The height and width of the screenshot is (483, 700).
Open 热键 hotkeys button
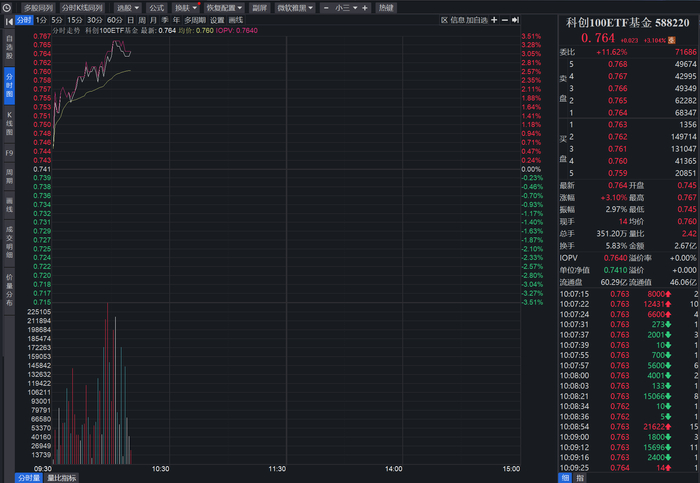pyautogui.click(x=386, y=8)
